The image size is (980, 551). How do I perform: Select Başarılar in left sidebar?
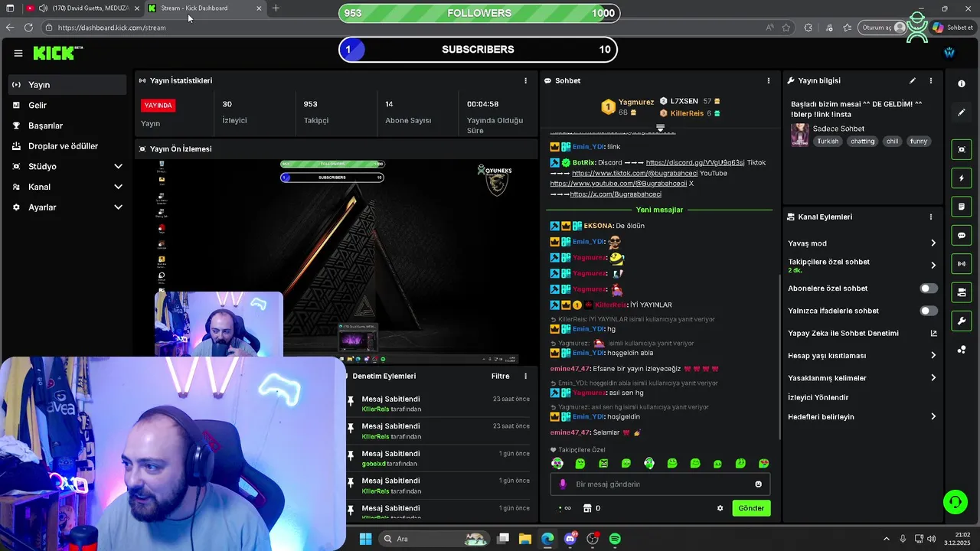pos(67,126)
